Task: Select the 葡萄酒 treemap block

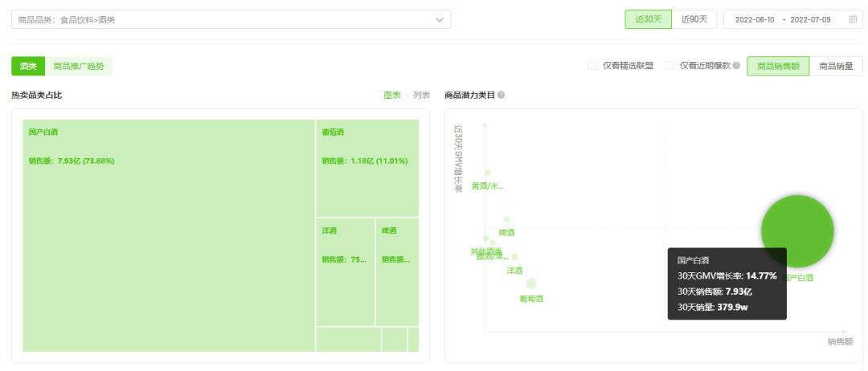Action: pos(367,168)
